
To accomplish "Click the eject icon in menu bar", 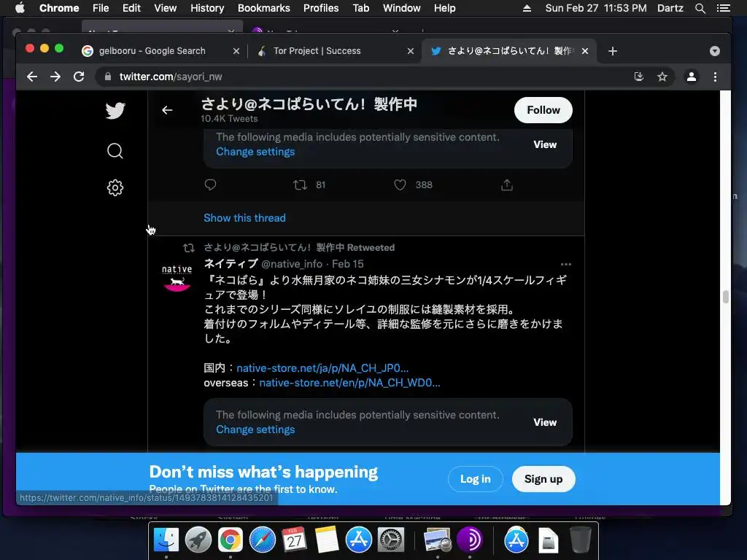I will click(527, 8).
